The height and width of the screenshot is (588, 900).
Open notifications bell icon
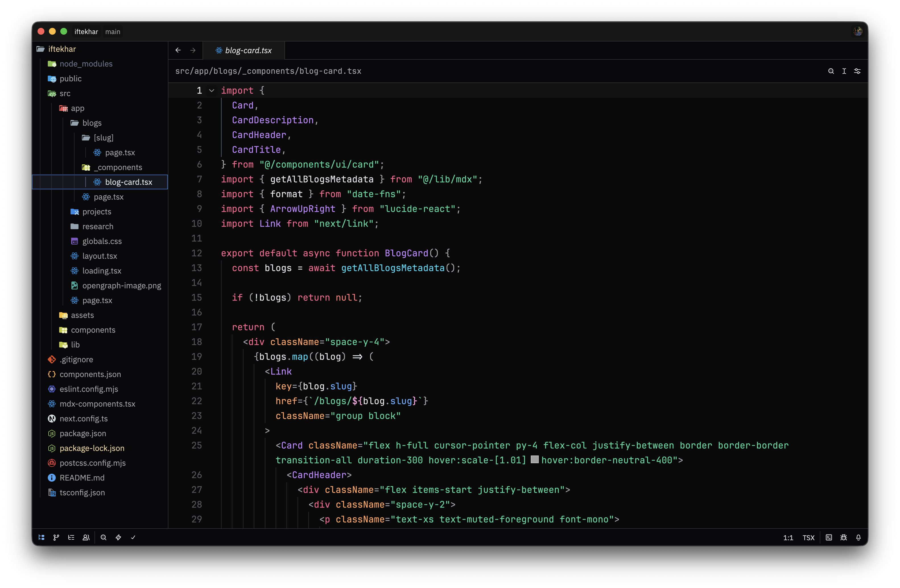click(858, 537)
